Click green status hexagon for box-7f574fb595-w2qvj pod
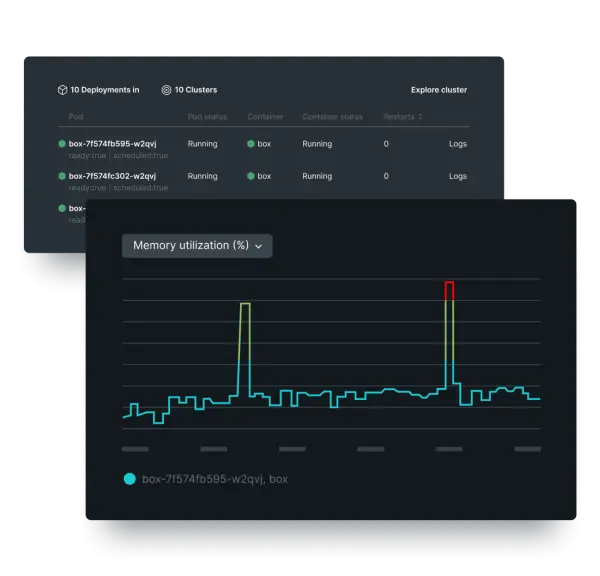The image size is (600, 576). coord(62,144)
